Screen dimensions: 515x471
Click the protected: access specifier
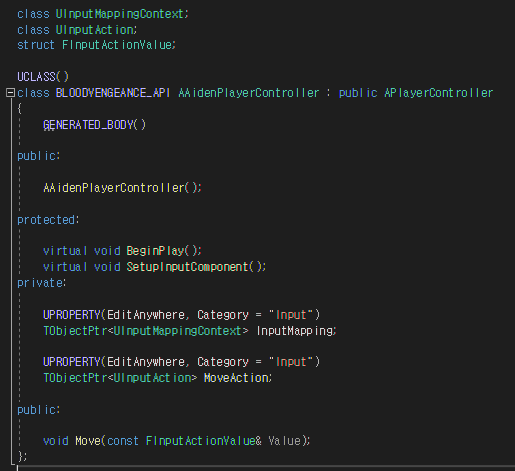[x=48, y=220]
